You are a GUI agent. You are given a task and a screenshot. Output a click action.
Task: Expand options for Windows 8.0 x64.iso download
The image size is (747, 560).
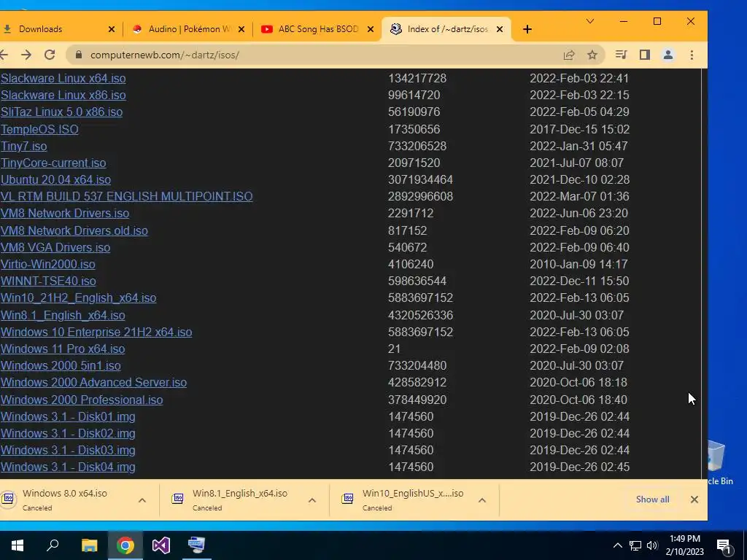tap(142, 500)
